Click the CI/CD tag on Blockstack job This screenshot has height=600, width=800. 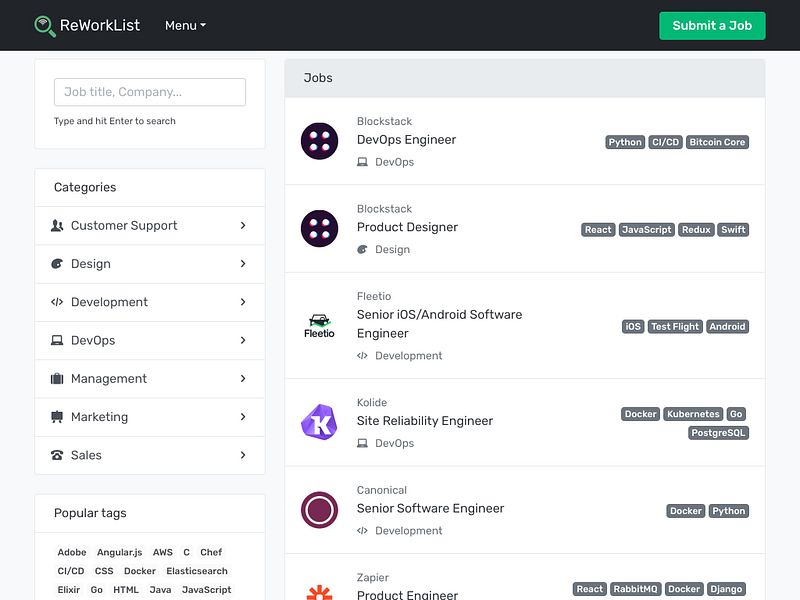click(x=666, y=142)
